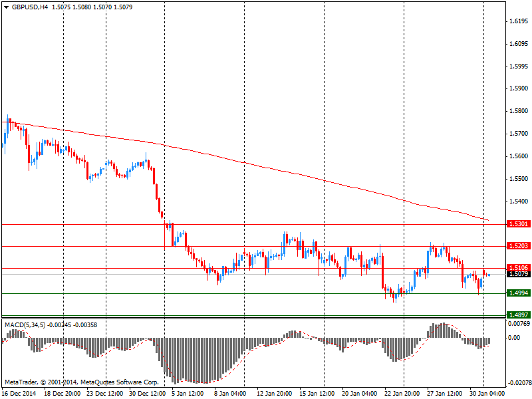Click the 0.00 MACD zero level label
The width and height of the screenshot is (532, 399).
pos(515,338)
